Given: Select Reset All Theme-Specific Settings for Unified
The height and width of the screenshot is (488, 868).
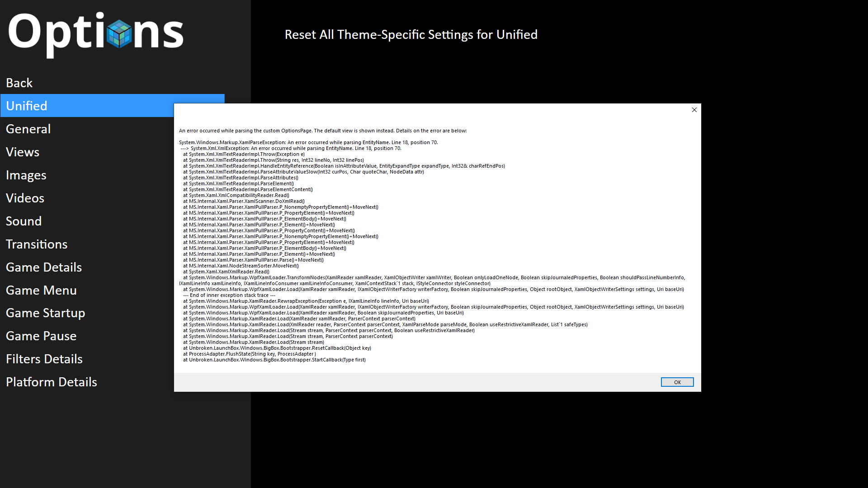Looking at the screenshot, I should tap(411, 34).
